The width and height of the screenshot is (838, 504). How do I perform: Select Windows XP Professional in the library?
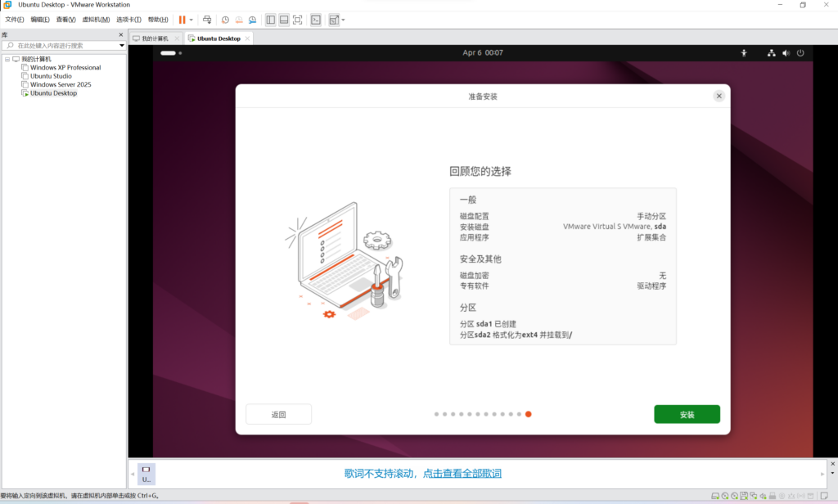click(65, 68)
